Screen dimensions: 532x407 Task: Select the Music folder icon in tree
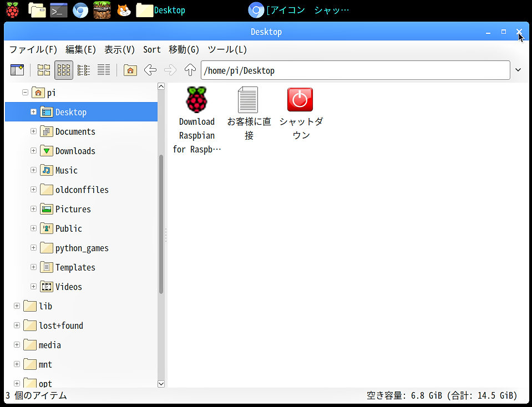tap(47, 170)
